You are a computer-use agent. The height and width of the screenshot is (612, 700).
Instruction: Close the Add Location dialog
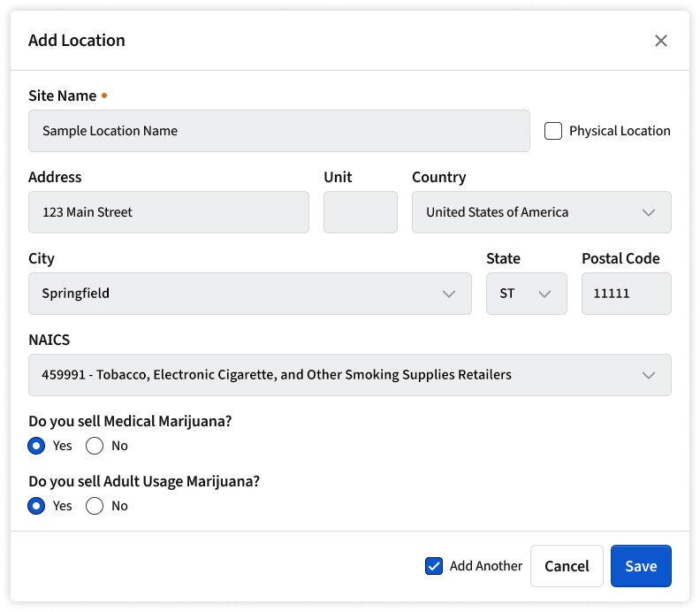click(661, 41)
